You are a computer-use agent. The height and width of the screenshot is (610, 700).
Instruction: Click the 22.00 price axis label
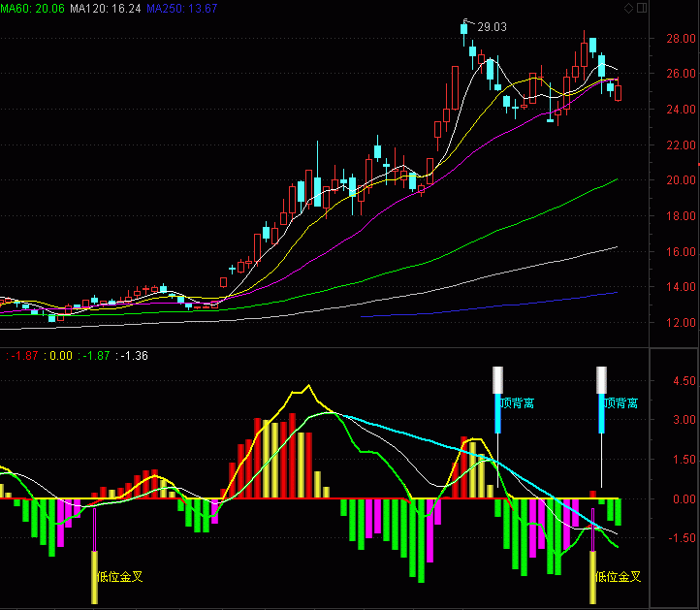(681, 145)
